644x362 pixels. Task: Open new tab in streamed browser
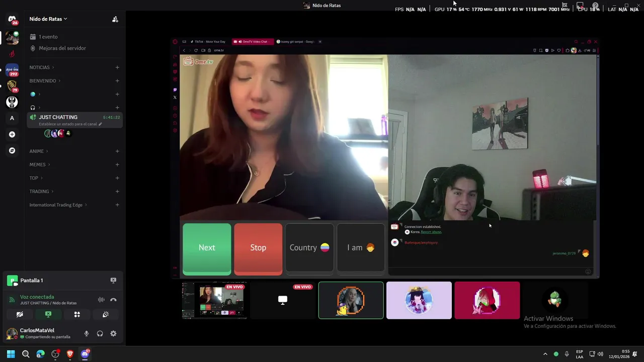(x=320, y=42)
